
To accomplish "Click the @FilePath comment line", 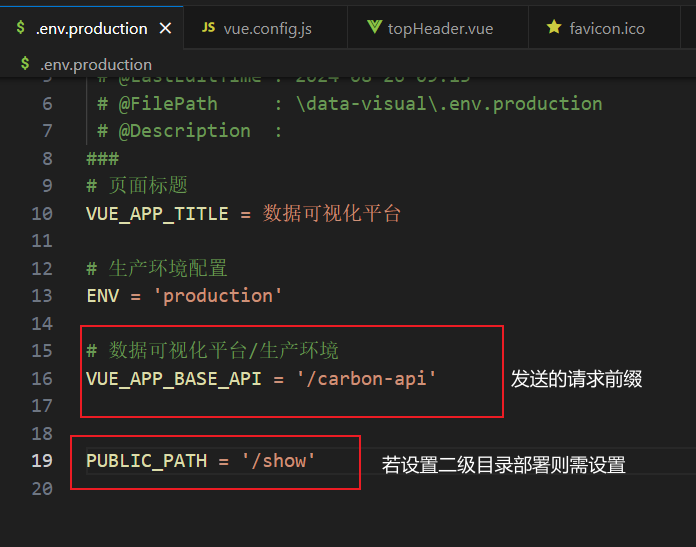I will tap(350, 104).
